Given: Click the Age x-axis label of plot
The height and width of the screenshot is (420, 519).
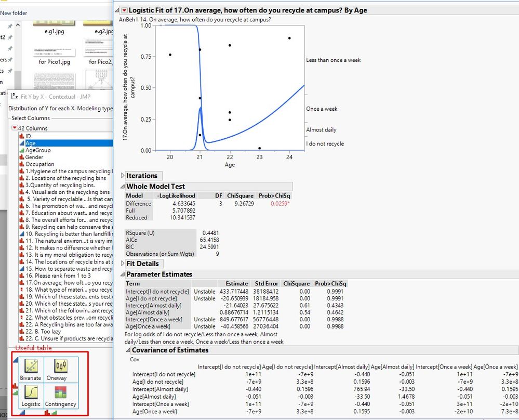Looking at the screenshot, I should 230,165.
